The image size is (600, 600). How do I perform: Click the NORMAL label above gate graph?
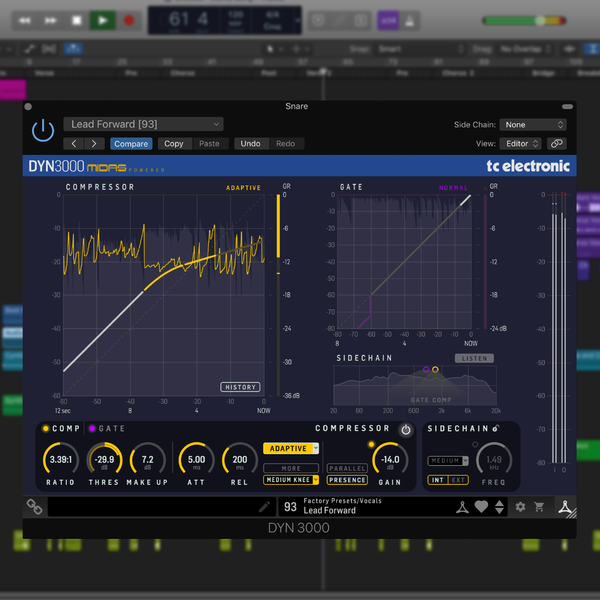453,188
